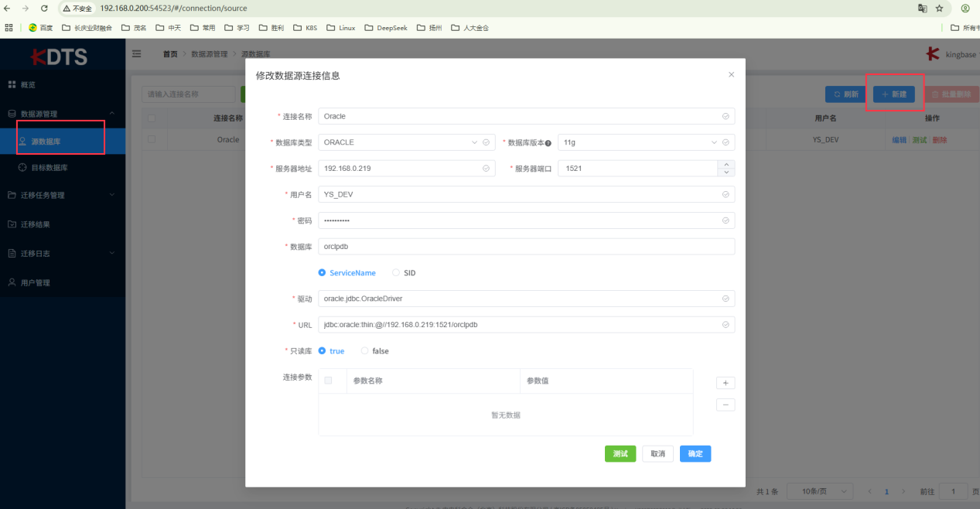Click the 取消 button

(x=658, y=454)
